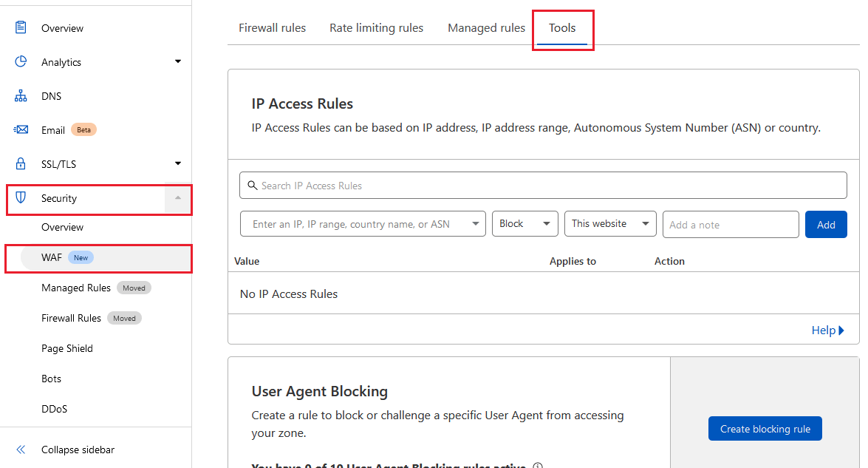Click the magnifier in Search IP Access Rules
This screenshot has width=868, height=468.
[x=252, y=185]
